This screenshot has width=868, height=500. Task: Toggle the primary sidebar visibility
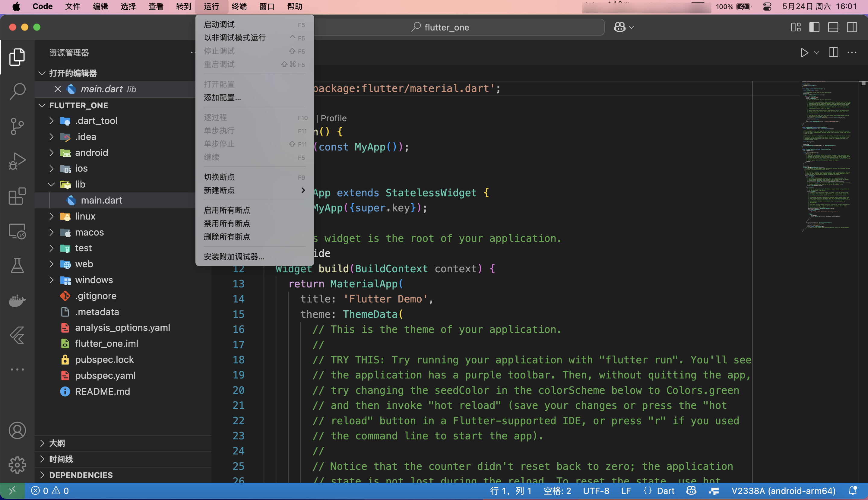click(x=814, y=27)
